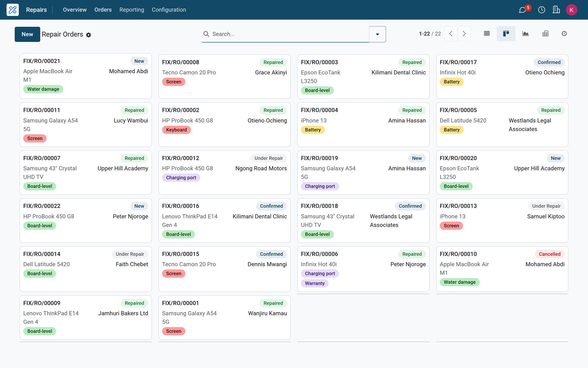Open the messages chat icon
This screenshot has width=588, height=368.
click(x=522, y=10)
